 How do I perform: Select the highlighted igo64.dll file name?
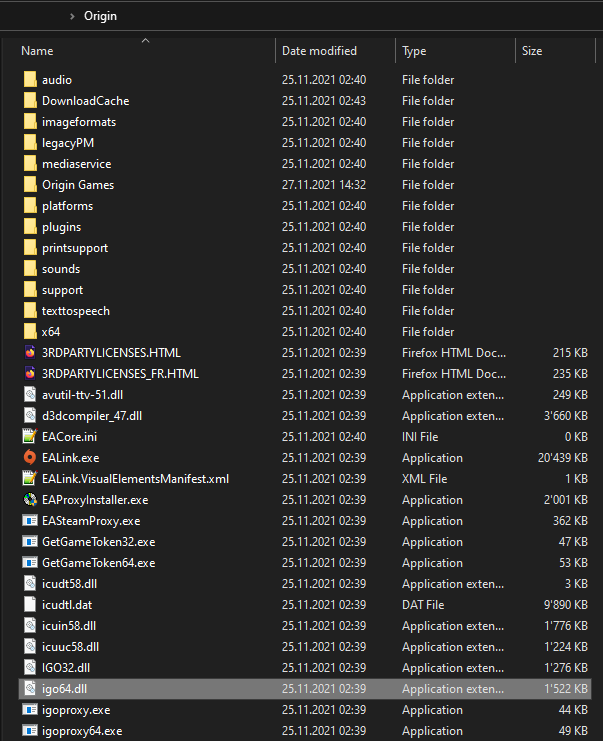click(x=64, y=689)
